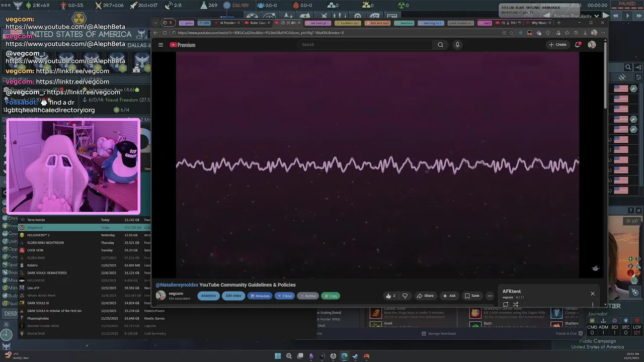Viewport: 644px width, 362px height.
Task: Open channel Analytics
Action: click(x=208, y=296)
